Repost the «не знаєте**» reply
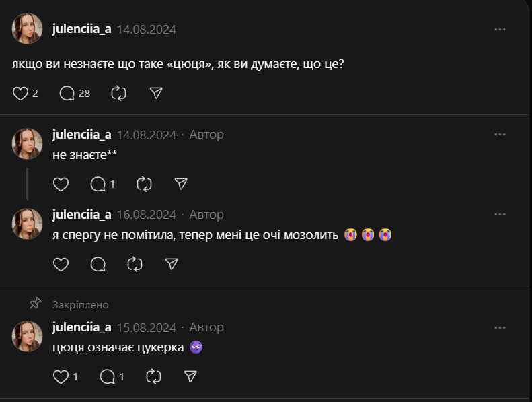Viewport: 532px width, 402px height. click(144, 184)
